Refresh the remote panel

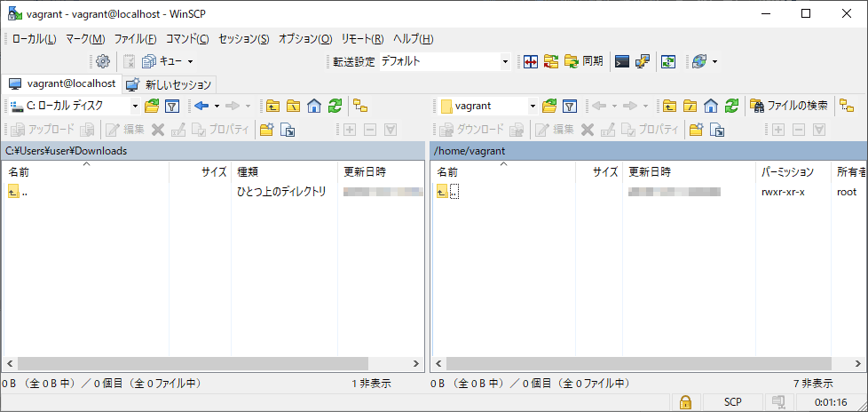tap(732, 105)
